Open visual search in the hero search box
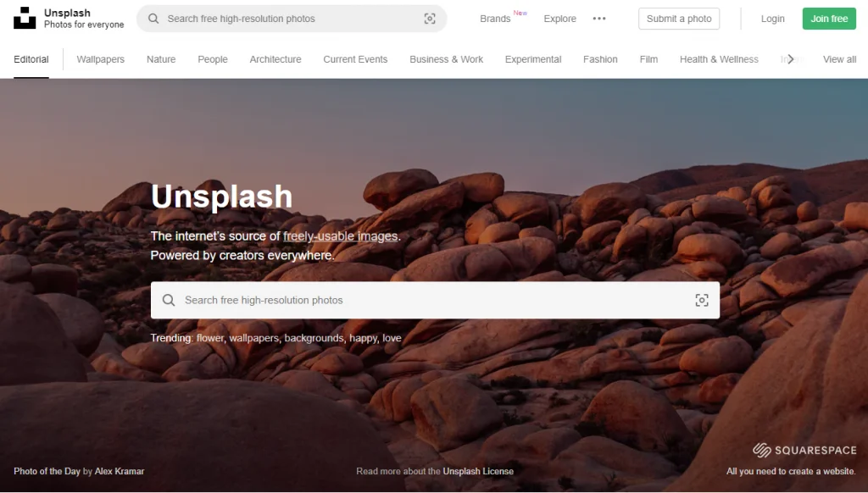868x493 pixels. (x=701, y=300)
